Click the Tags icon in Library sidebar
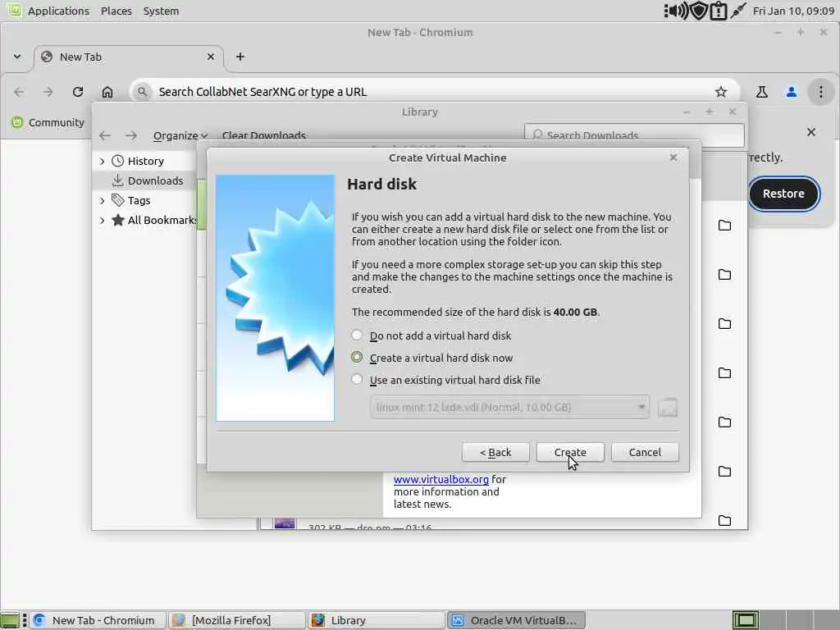840x630 pixels. [118, 200]
